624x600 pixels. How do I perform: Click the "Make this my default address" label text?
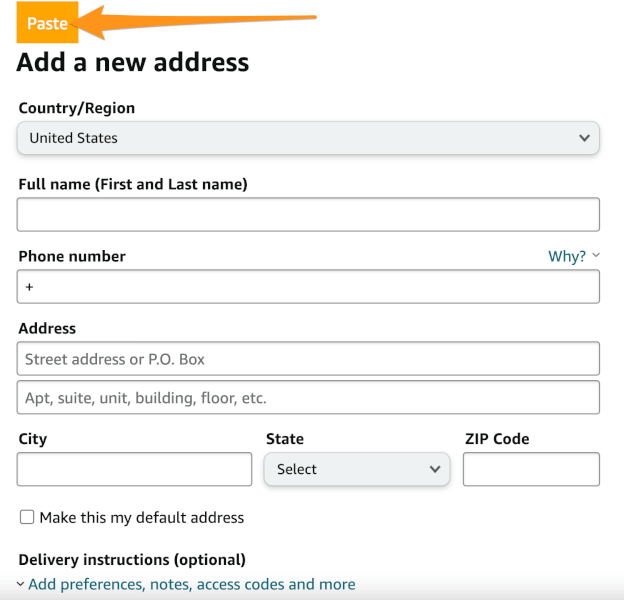coord(142,518)
